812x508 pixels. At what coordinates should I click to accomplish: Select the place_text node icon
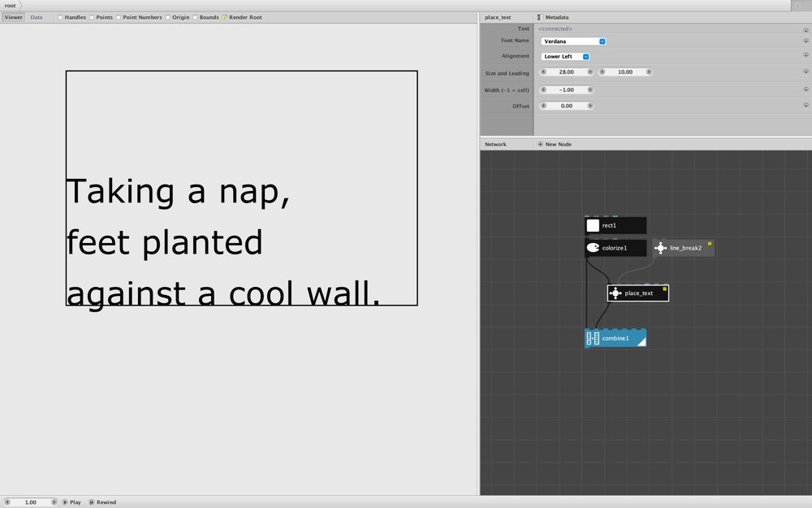[615, 293]
